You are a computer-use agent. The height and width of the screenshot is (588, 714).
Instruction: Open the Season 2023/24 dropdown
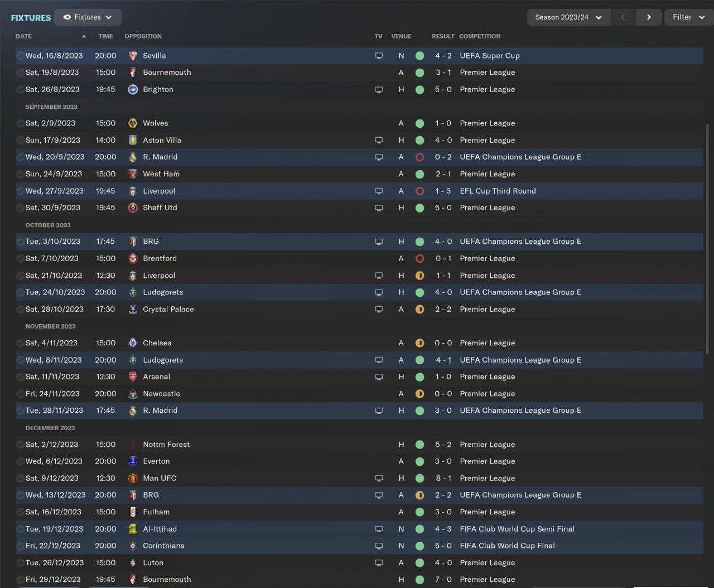[x=568, y=17]
